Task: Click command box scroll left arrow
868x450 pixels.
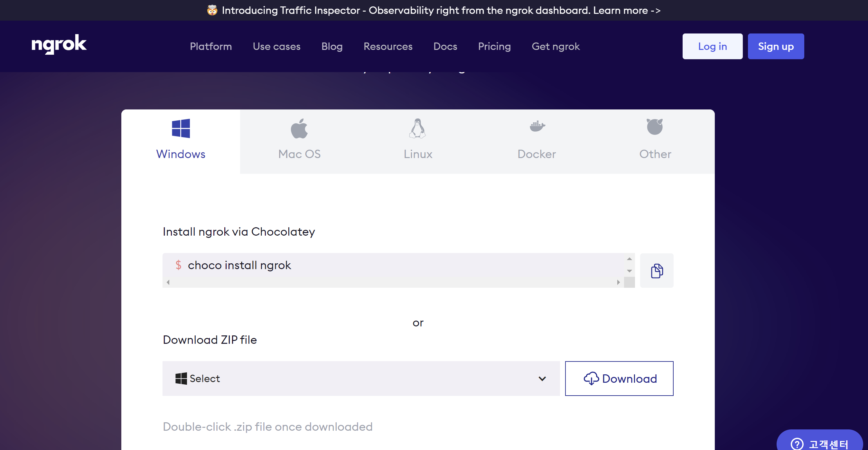Action: point(168,282)
